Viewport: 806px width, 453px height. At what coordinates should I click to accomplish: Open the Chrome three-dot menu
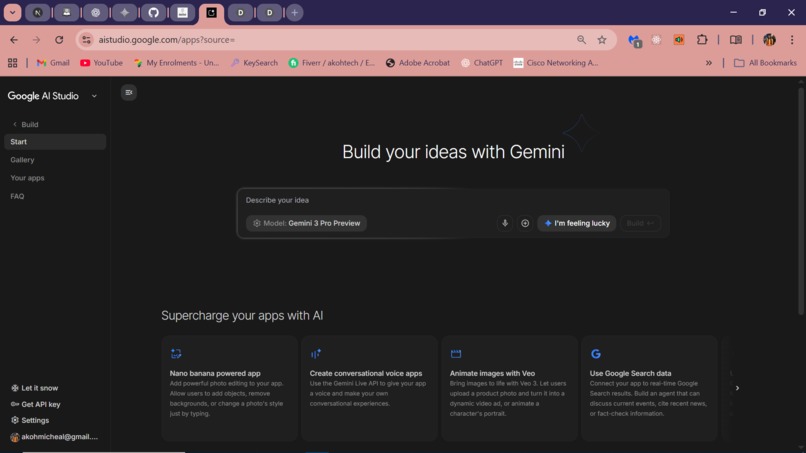[x=792, y=40]
